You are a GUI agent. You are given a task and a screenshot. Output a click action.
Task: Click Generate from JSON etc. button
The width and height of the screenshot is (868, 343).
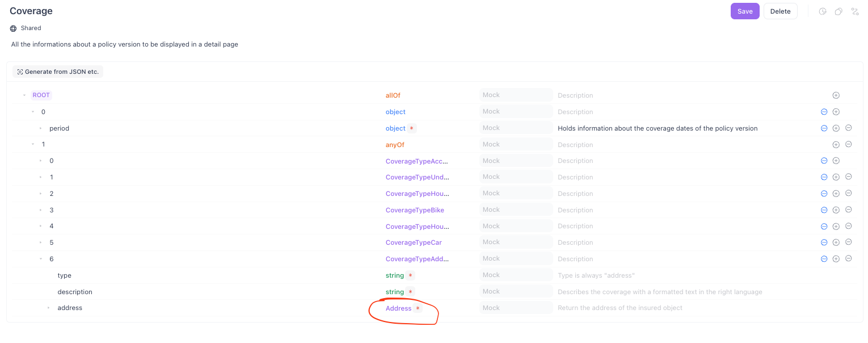click(58, 72)
